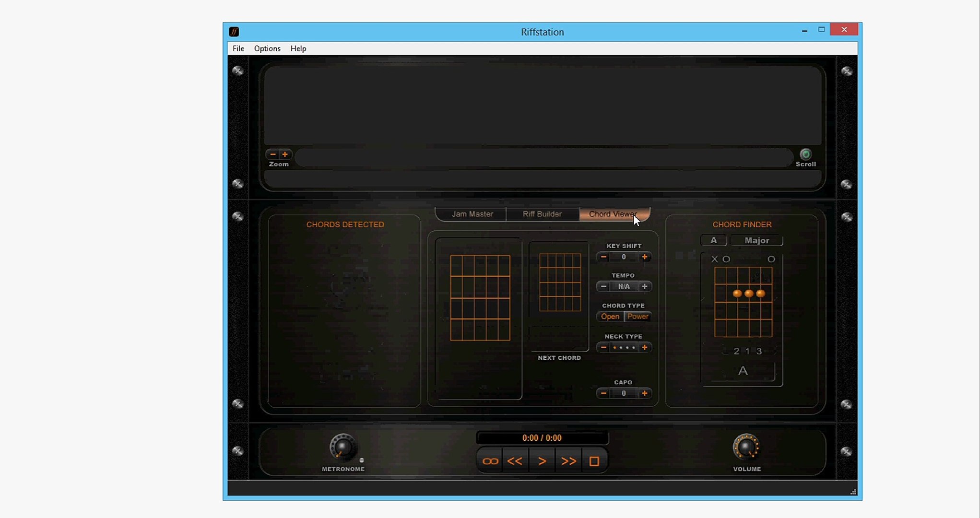This screenshot has width=980, height=518.
Task: Click the Tempo N/A value
Action: pyautogui.click(x=624, y=286)
